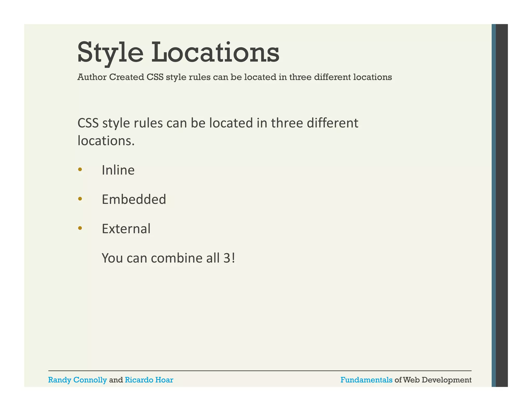Click the paragraph 'CSS style rules can be located'
The image size is (532, 411).
(218, 132)
